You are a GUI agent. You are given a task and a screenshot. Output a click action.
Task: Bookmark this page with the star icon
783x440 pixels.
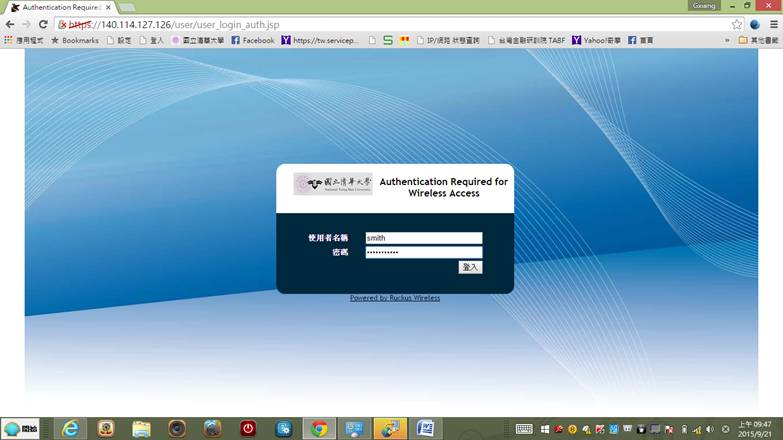[x=737, y=24]
